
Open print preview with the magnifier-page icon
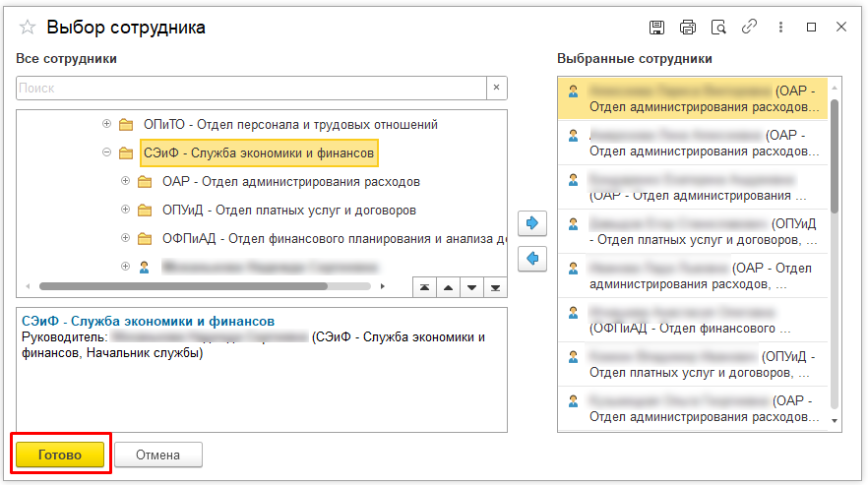(718, 28)
